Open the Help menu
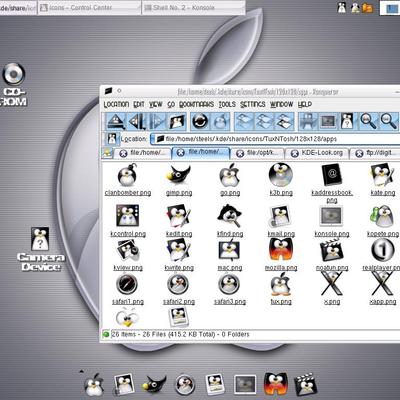The image size is (400, 400). 304,104
